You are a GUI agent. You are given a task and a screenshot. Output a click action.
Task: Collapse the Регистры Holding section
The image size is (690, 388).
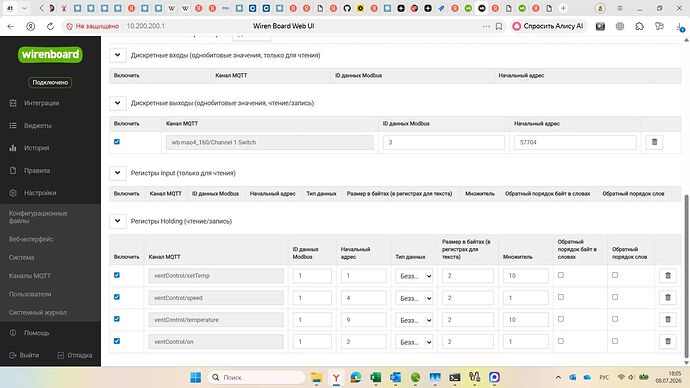pos(117,221)
